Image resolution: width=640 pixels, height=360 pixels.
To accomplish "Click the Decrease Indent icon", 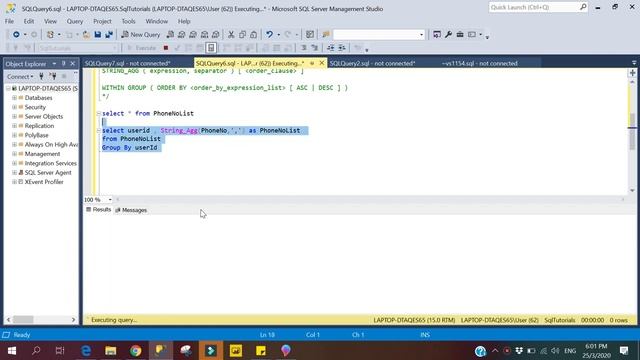I will click(331, 48).
